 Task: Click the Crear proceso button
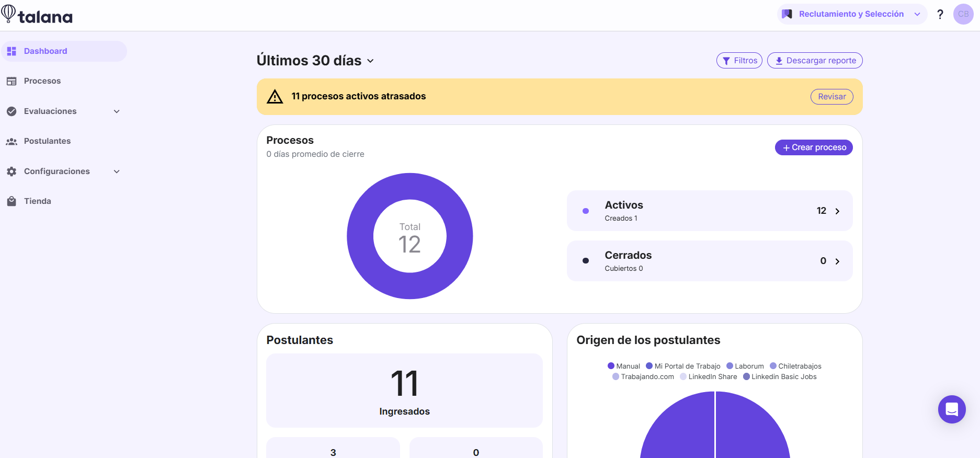(x=814, y=147)
